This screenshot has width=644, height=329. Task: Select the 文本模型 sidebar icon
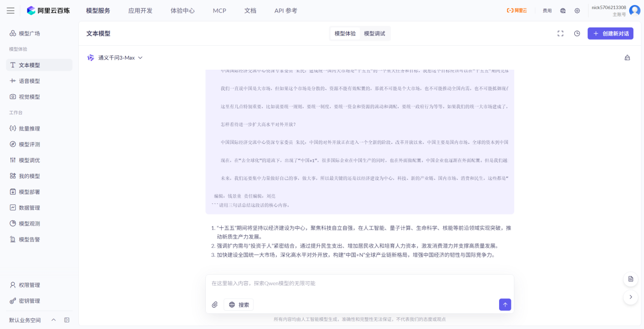(13, 65)
